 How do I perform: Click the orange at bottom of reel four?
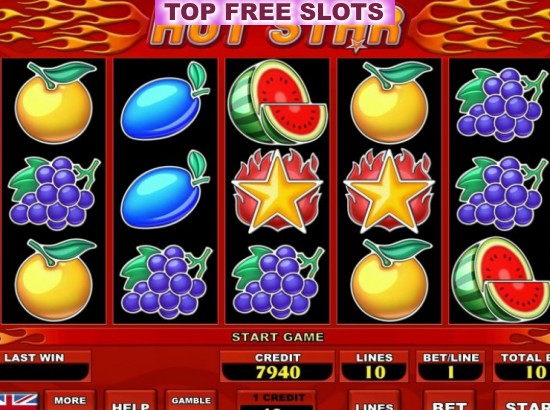coord(390,280)
